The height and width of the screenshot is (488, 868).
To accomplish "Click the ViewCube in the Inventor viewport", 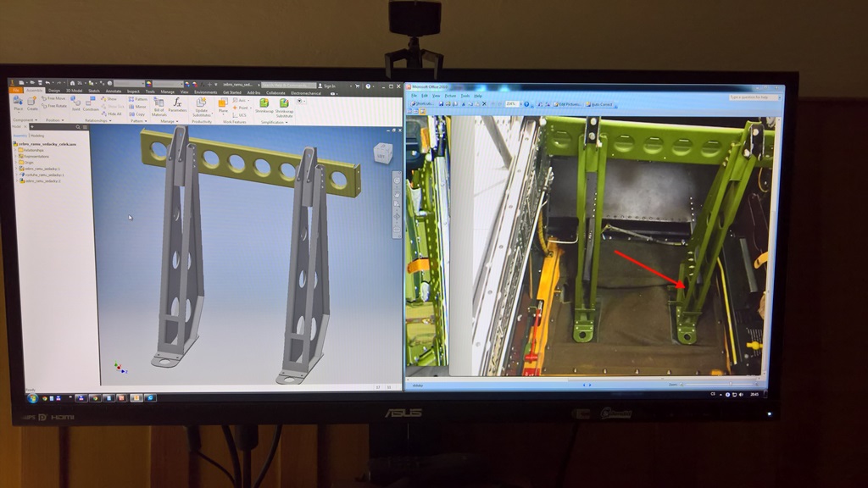I will pos(382,152).
